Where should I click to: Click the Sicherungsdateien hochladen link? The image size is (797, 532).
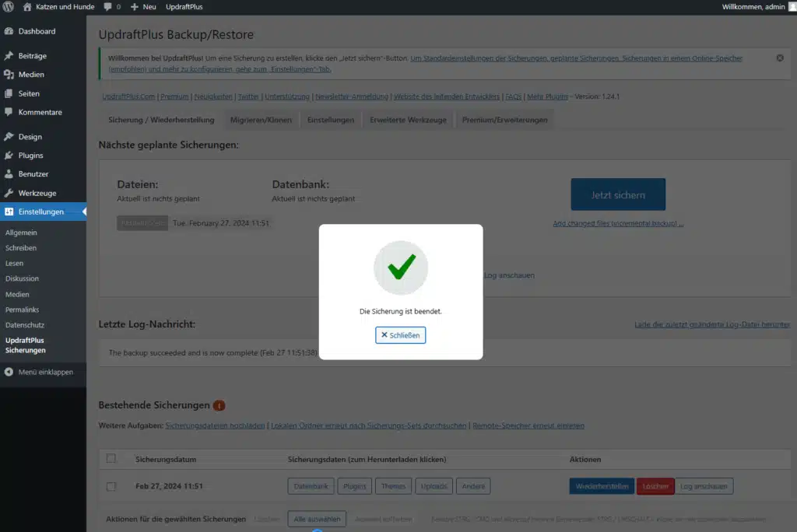click(x=215, y=425)
